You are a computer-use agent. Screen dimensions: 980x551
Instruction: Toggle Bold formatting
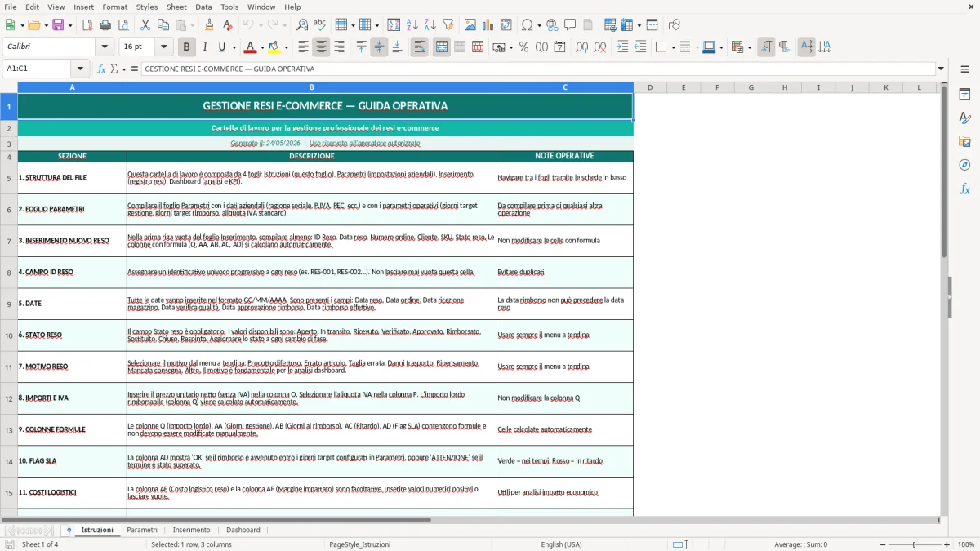186,47
